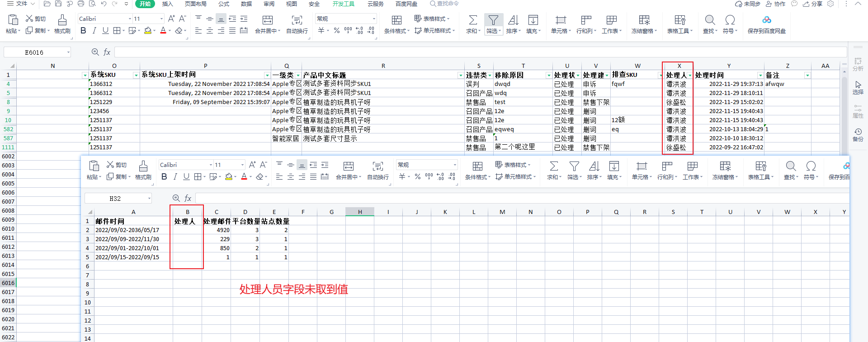Open print preview from quick access bar
Screen dimensions: 868x342
pos(92,4)
